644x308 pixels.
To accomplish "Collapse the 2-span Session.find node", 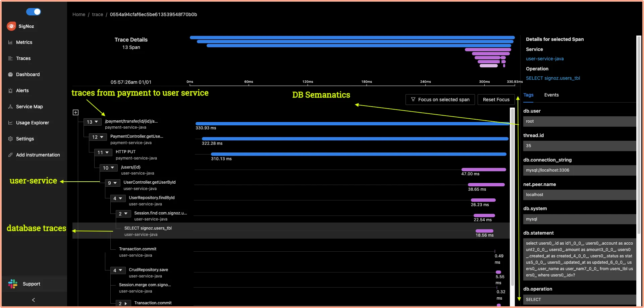I will pyautogui.click(x=123, y=214).
